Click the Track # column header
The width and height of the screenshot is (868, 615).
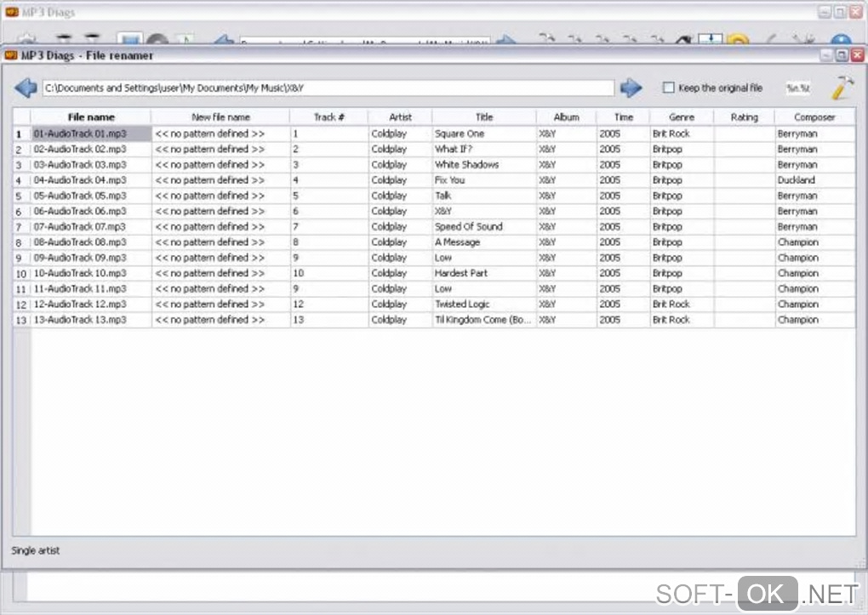328,117
